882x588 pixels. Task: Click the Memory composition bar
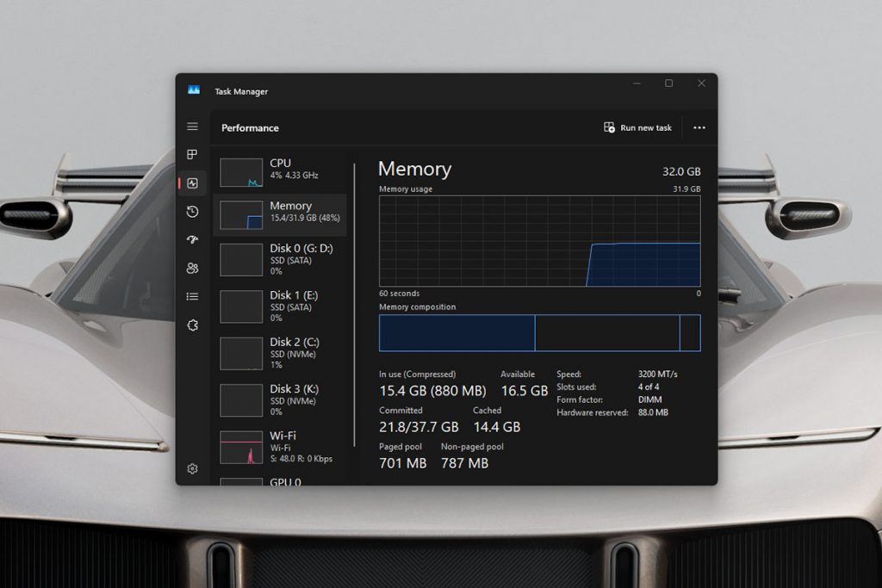pos(540,333)
